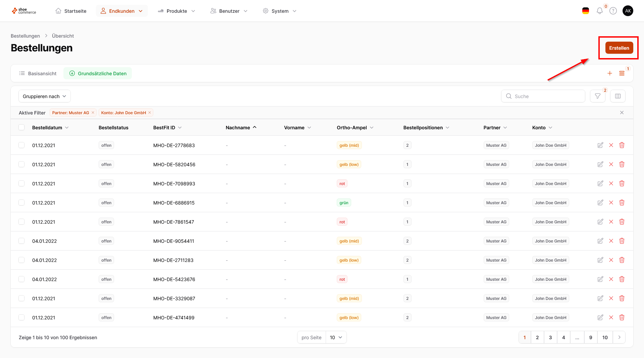Select checkbox for order MHO-DE-9054411
Image resolution: width=644 pixels, height=358 pixels.
click(x=21, y=241)
